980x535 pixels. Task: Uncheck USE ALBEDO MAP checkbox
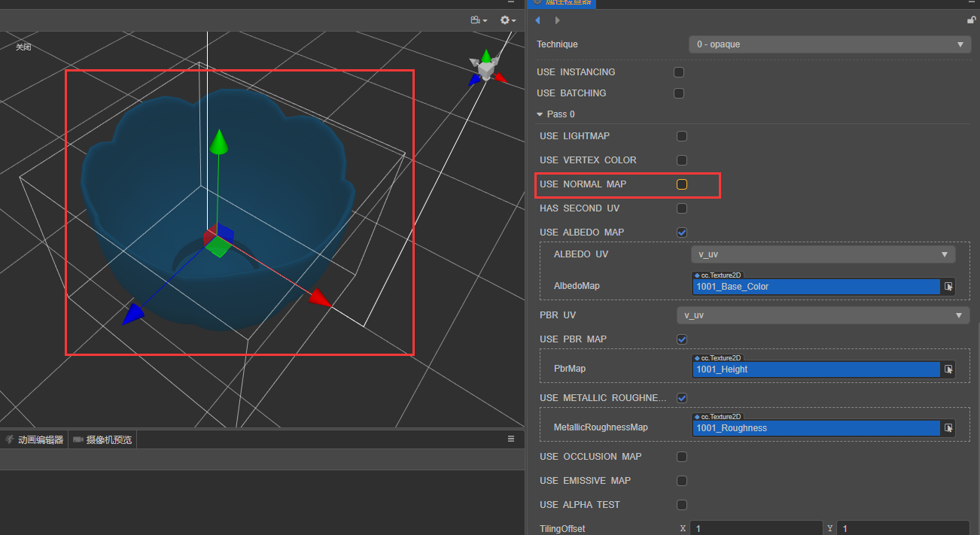tap(682, 233)
